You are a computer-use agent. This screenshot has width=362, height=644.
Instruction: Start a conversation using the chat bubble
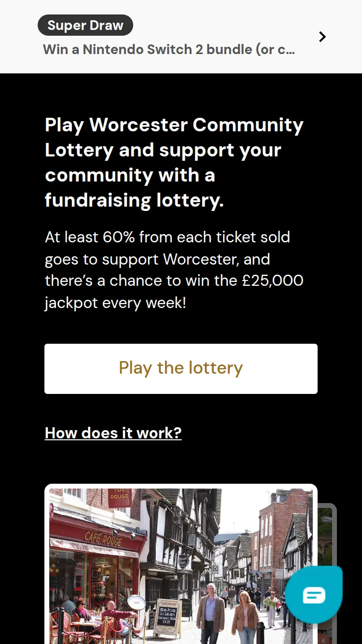pyautogui.click(x=314, y=594)
